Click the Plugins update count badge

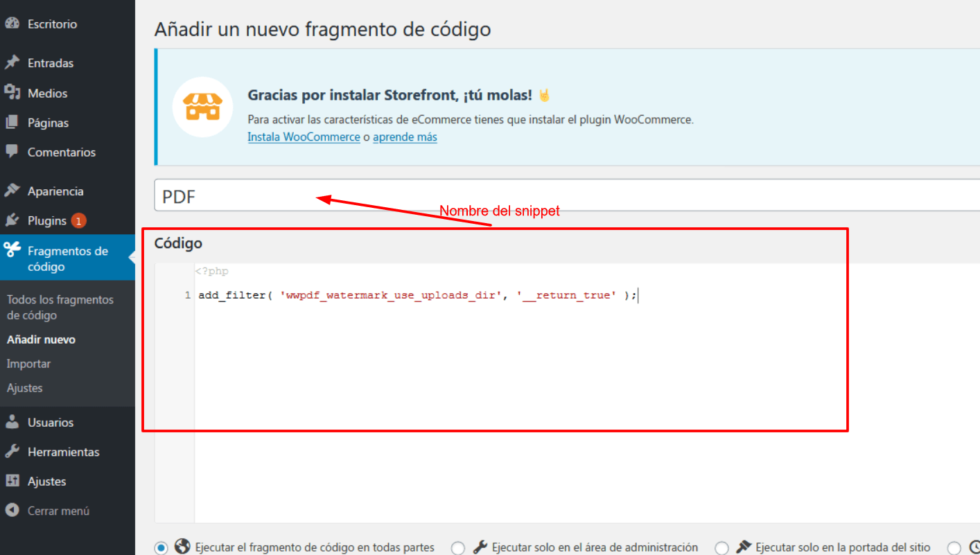78,221
